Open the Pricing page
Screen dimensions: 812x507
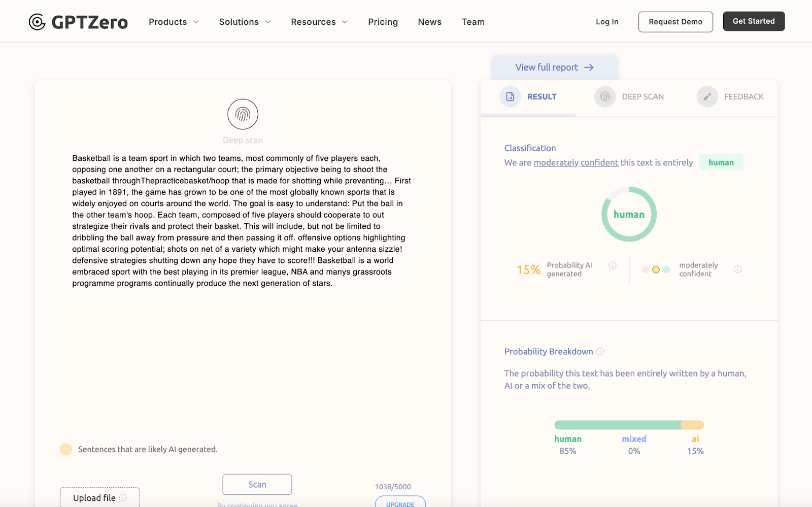point(383,22)
